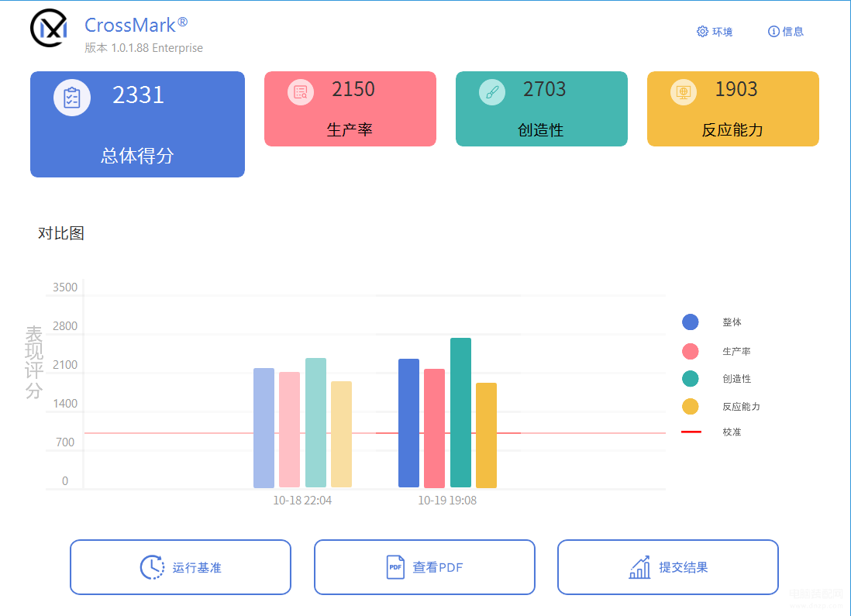Click the dark yellow responsiveness bar for 10-19
This screenshot has width=851, height=616.
[x=486, y=435]
